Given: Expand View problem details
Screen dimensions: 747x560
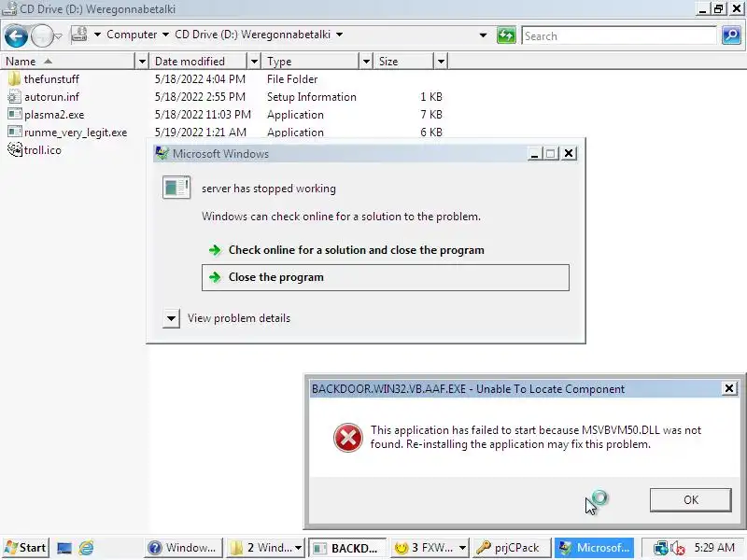Looking at the screenshot, I should coord(171,318).
